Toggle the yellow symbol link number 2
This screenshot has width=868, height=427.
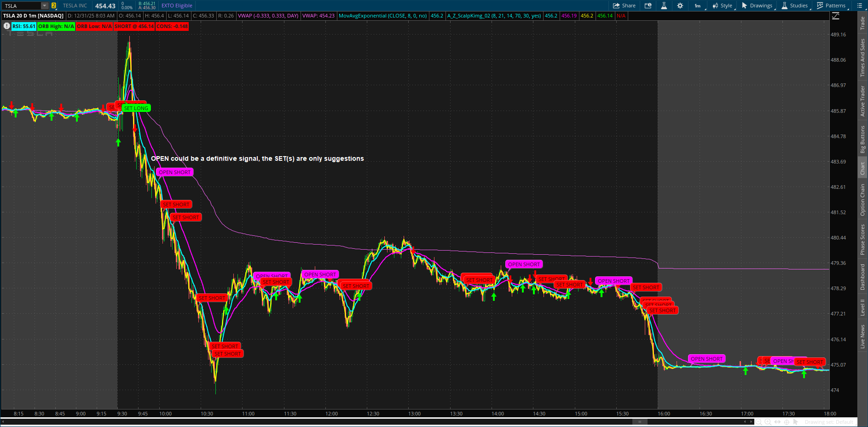pyautogui.click(x=53, y=6)
